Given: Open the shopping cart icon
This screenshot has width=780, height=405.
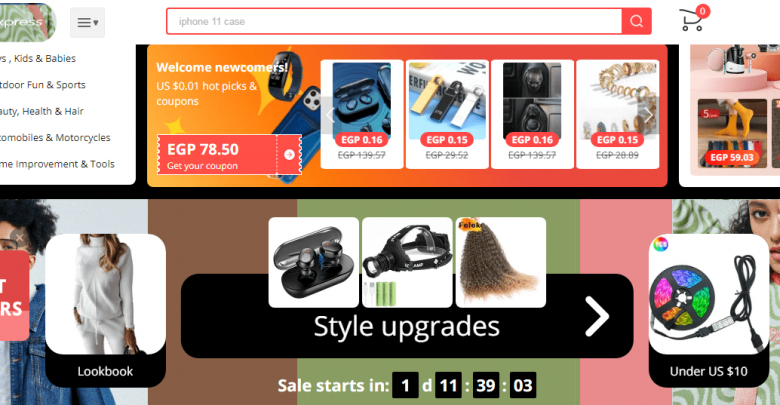Looking at the screenshot, I should click(693, 19).
